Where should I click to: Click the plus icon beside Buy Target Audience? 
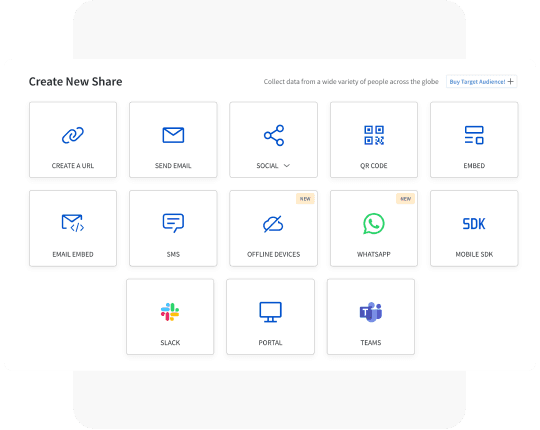click(511, 82)
